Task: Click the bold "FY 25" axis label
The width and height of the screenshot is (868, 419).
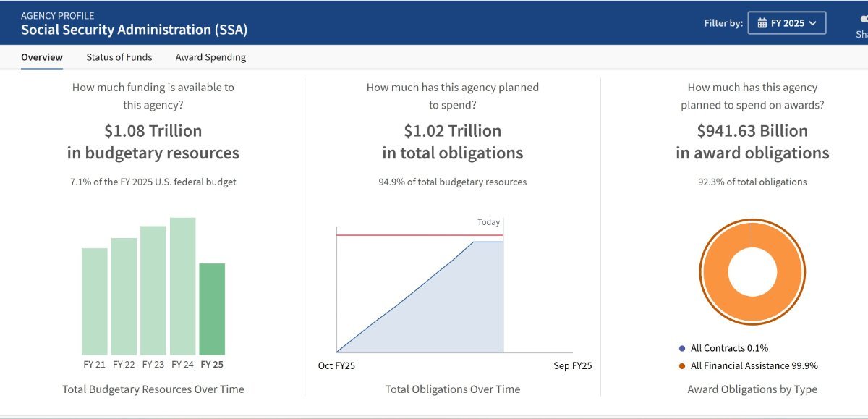Action: [x=212, y=365]
